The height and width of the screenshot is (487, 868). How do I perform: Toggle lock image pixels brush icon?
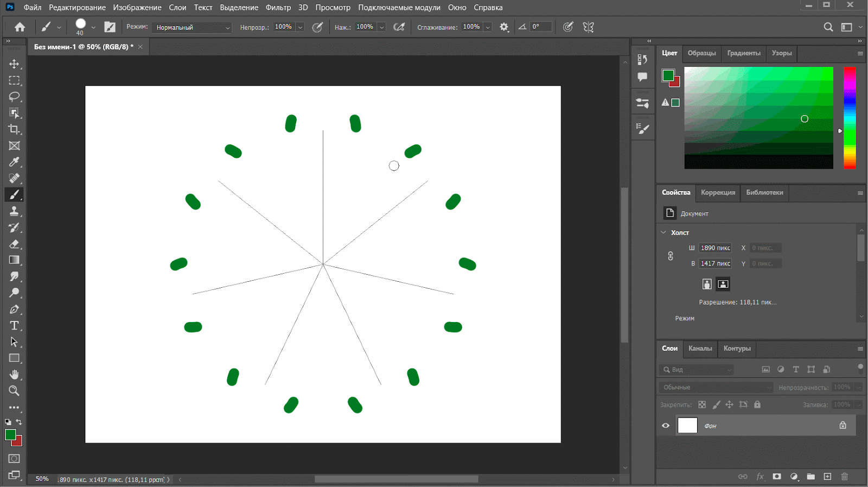[x=716, y=404]
